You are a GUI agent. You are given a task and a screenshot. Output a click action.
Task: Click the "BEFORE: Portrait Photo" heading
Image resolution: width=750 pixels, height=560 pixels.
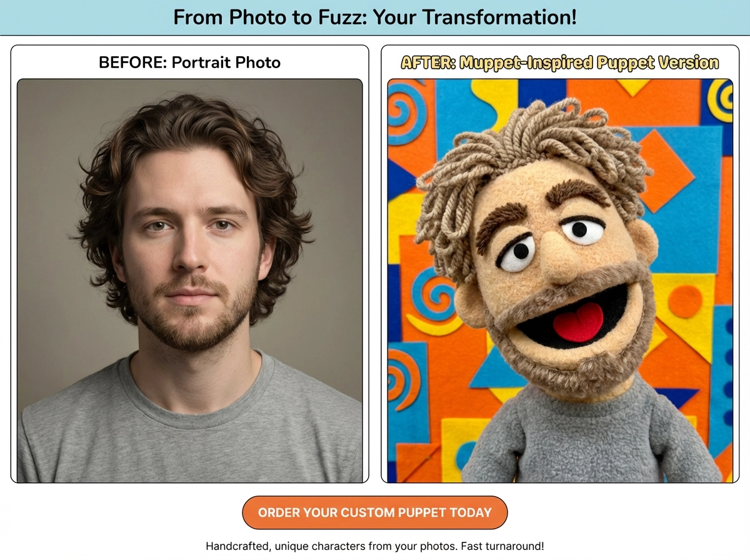[x=189, y=62]
